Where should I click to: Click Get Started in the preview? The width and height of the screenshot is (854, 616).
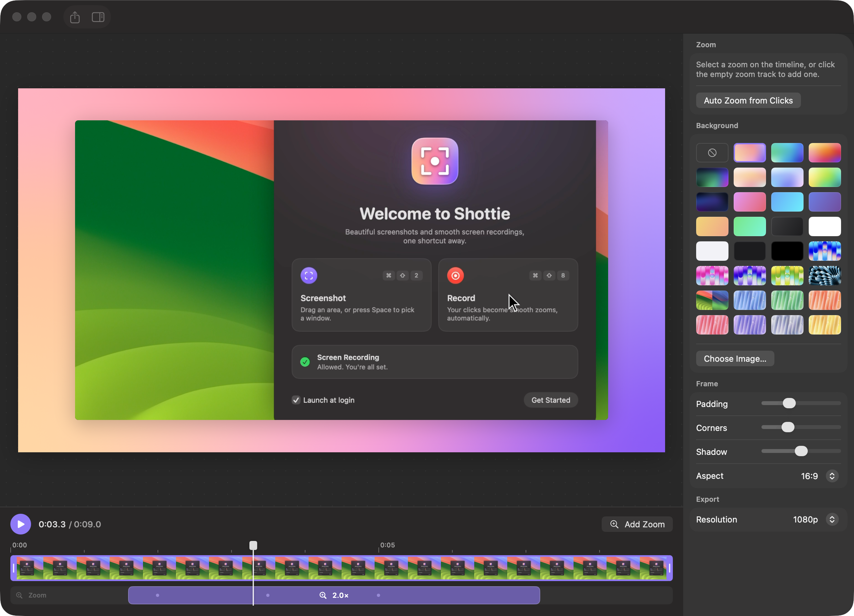pos(551,400)
